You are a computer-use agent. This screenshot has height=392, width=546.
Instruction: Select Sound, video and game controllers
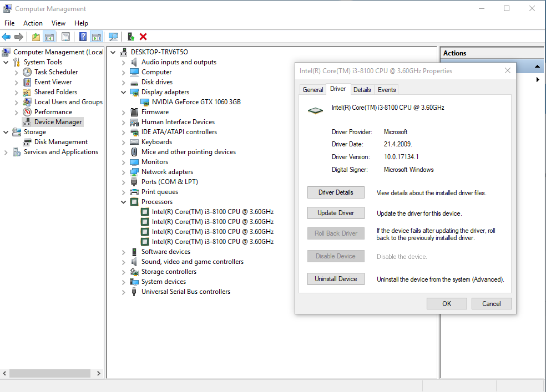192,262
